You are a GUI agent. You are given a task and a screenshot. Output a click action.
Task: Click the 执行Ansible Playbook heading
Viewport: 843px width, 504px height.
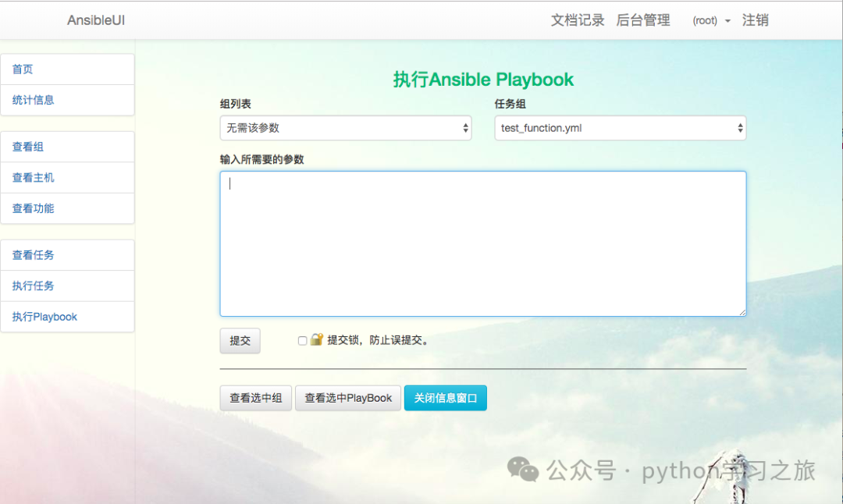coord(483,80)
